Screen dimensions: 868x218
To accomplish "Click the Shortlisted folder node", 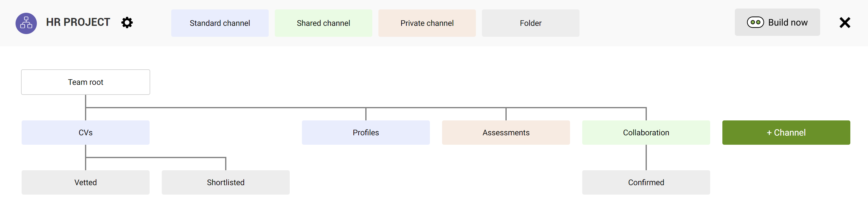I will [x=226, y=182].
